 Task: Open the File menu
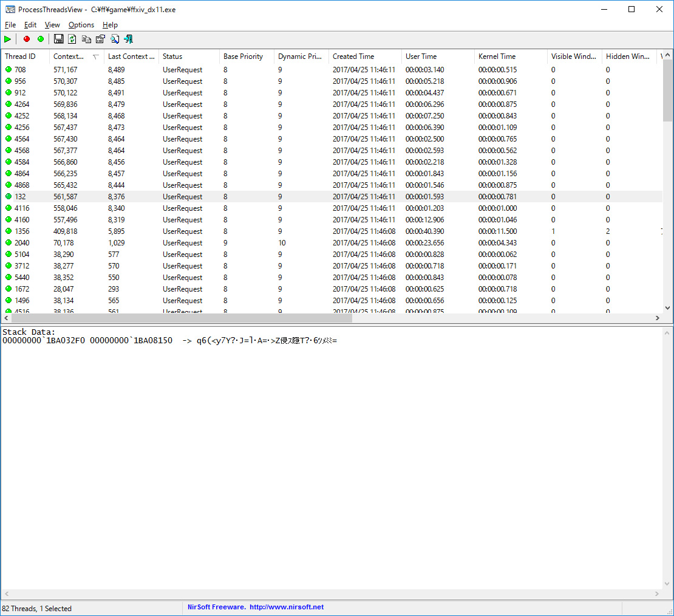coord(10,25)
